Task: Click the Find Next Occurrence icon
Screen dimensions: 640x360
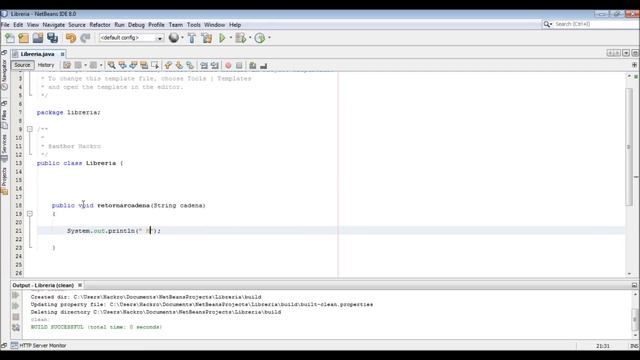Action: (133, 65)
